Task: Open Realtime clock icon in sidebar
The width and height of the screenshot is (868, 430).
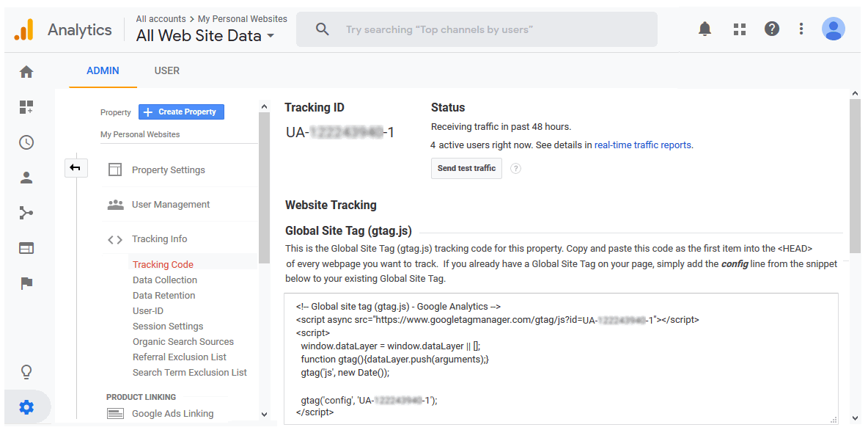Action: (x=26, y=142)
